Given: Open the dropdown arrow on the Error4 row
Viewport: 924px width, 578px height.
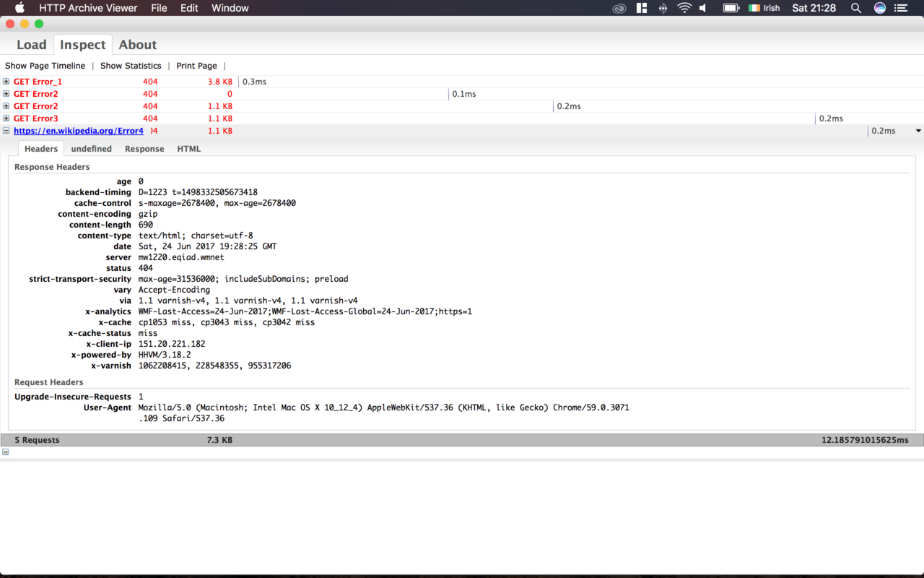Looking at the screenshot, I should [918, 131].
